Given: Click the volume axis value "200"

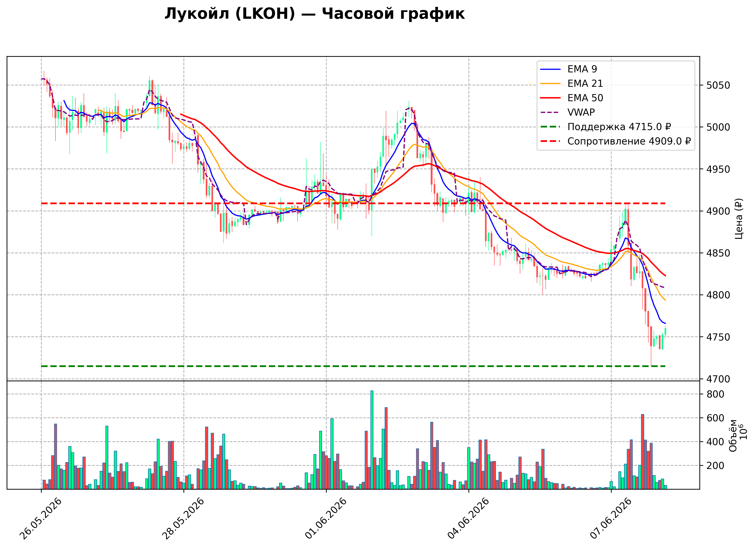Looking at the screenshot, I should click(x=715, y=466).
